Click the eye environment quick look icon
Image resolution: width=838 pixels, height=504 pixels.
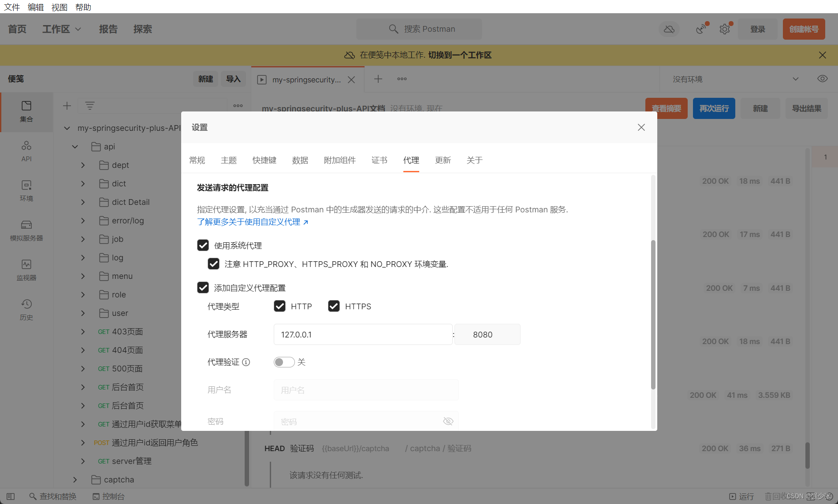(822, 79)
